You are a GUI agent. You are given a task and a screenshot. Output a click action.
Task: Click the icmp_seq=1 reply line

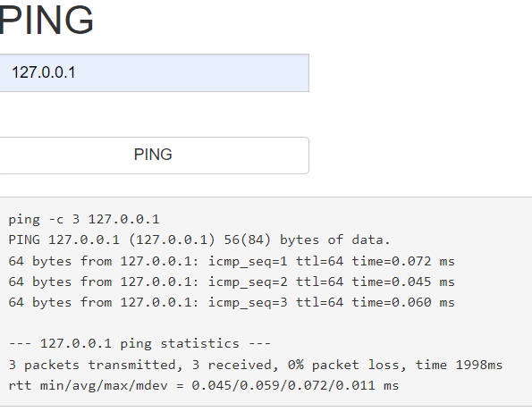232,262
